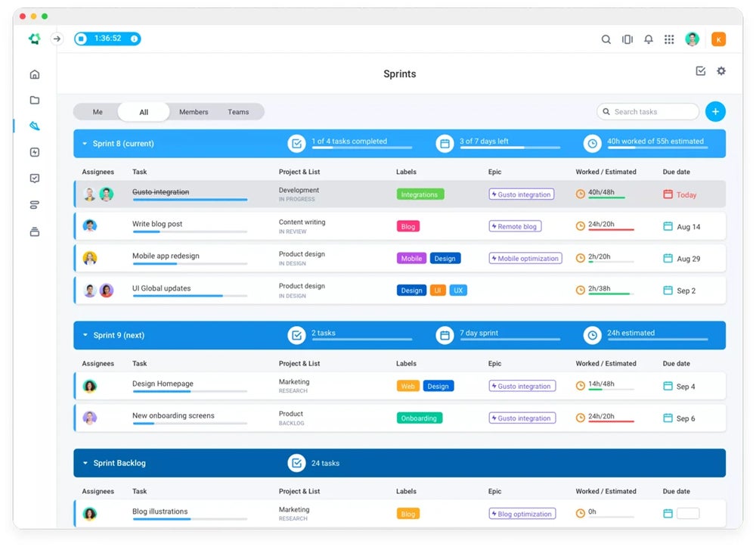756x547 pixels.
Task: Collapse Sprint 8 (current) section
Action: click(x=85, y=144)
